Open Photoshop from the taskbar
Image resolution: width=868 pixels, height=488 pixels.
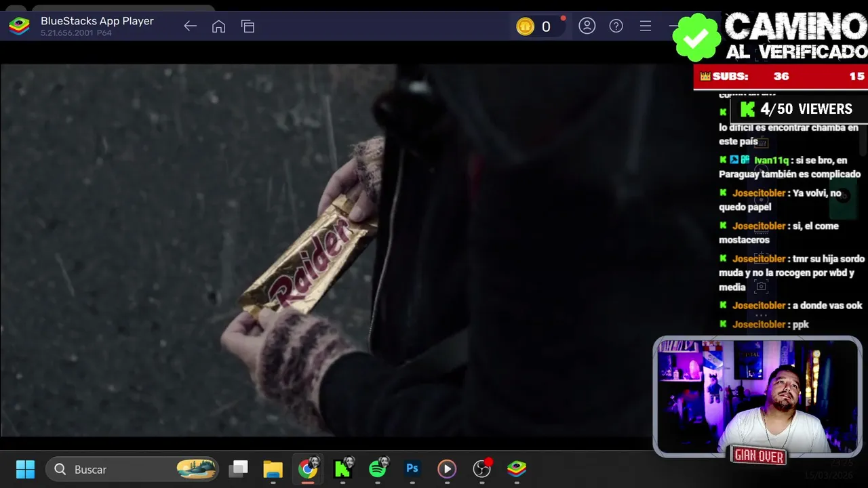412,469
